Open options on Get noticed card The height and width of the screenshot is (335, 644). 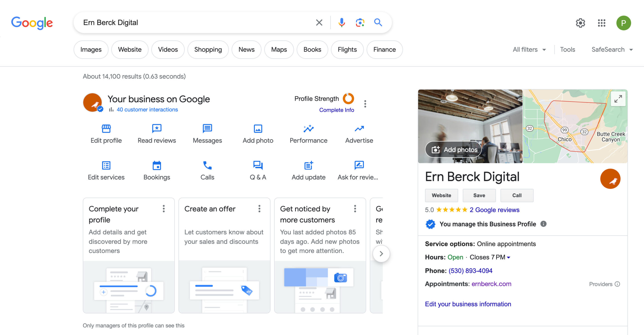[355, 209]
